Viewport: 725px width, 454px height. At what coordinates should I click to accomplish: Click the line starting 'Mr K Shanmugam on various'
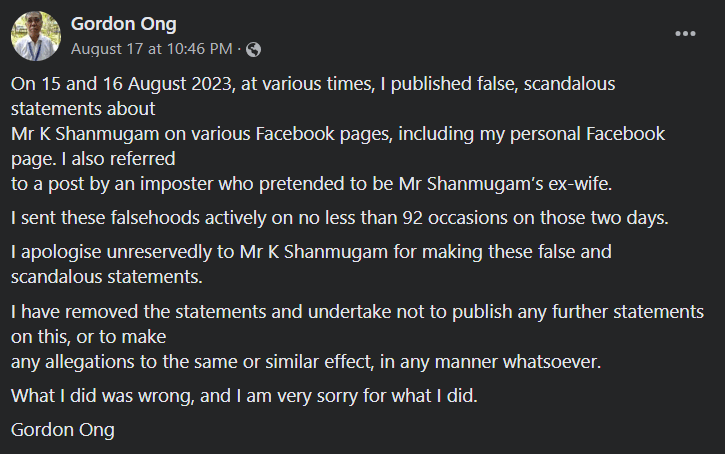[x=338, y=134]
